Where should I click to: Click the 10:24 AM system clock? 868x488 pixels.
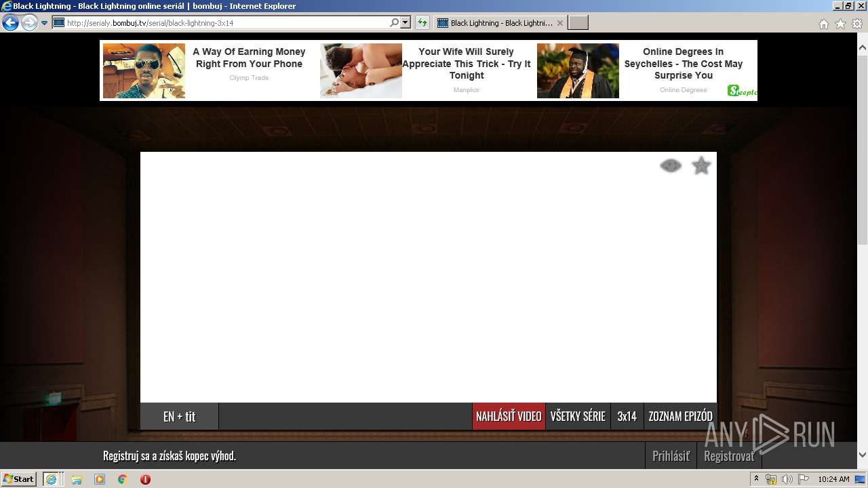point(833,479)
